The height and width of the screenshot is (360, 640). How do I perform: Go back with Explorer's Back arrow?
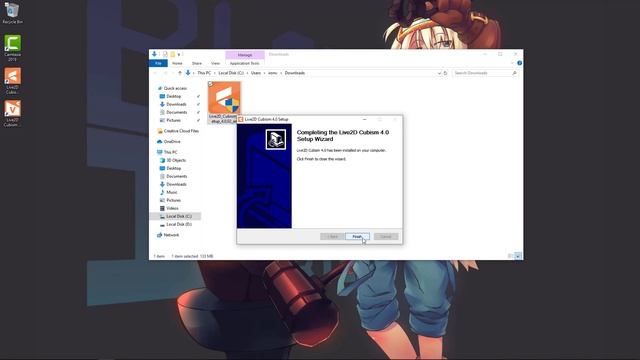click(x=155, y=73)
